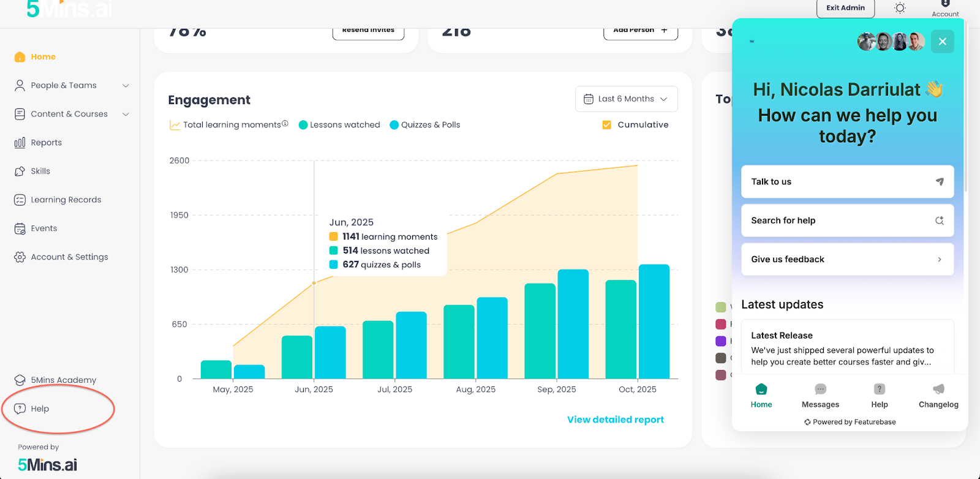Toggle Quizzes & Polls legend series

424,125
